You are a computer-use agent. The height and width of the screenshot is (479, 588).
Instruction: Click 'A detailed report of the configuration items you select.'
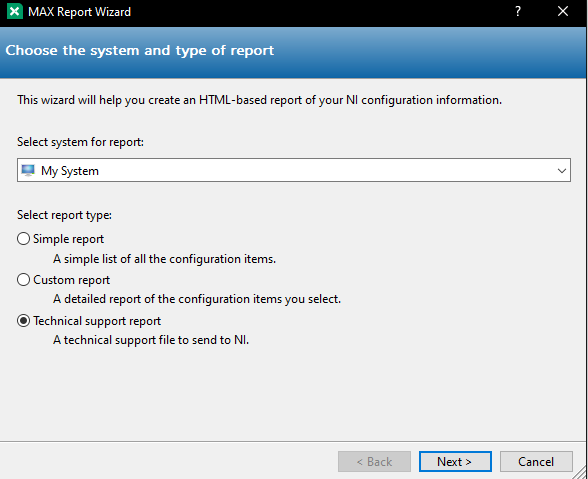coord(197,299)
